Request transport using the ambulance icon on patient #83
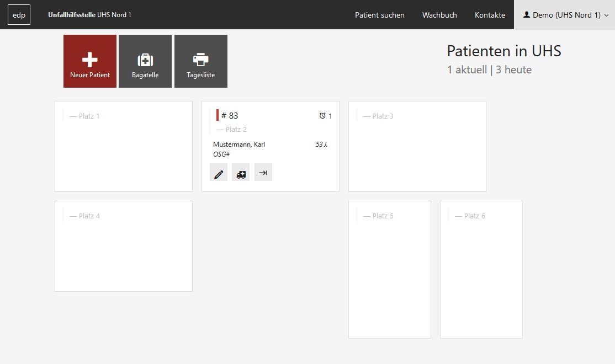The height and width of the screenshot is (364, 615). pos(241,173)
